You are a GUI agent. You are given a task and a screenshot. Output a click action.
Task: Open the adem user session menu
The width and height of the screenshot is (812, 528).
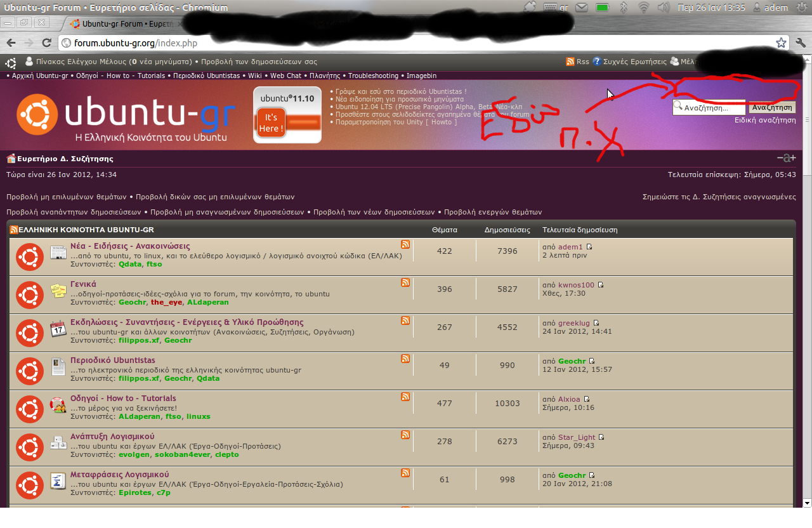pyautogui.click(x=770, y=8)
